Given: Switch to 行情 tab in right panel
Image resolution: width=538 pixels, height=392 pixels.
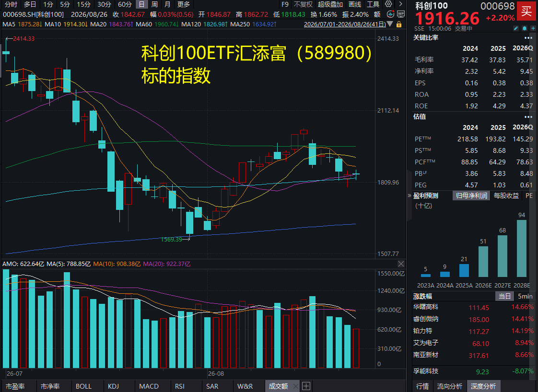Looking at the screenshot, I should point(422,386).
